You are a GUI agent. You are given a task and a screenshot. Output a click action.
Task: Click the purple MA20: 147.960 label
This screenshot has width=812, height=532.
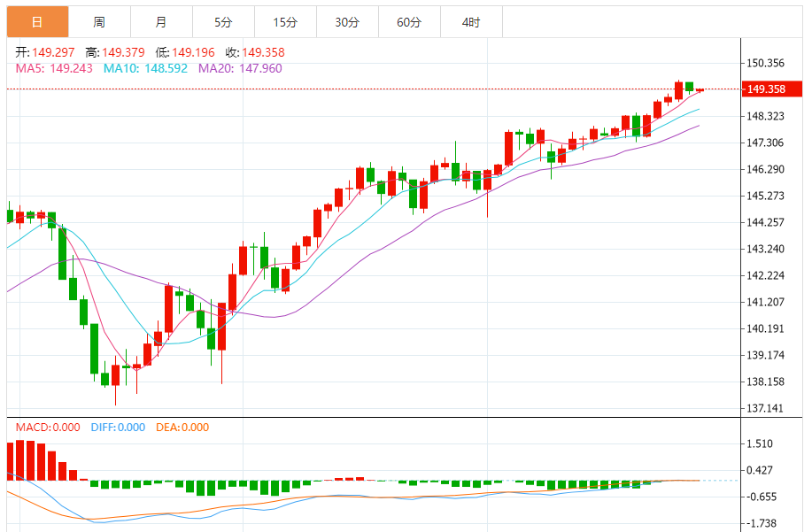point(240,67)
